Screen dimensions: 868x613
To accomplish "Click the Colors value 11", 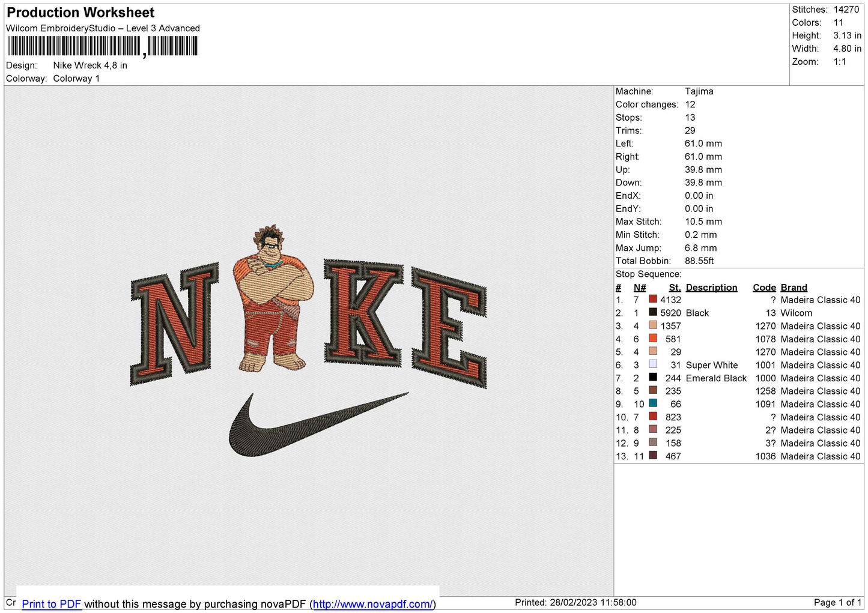I will [839, 23].
